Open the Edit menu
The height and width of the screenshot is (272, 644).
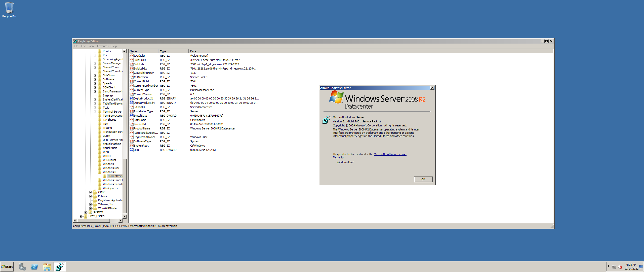click(x=83, y=46)
